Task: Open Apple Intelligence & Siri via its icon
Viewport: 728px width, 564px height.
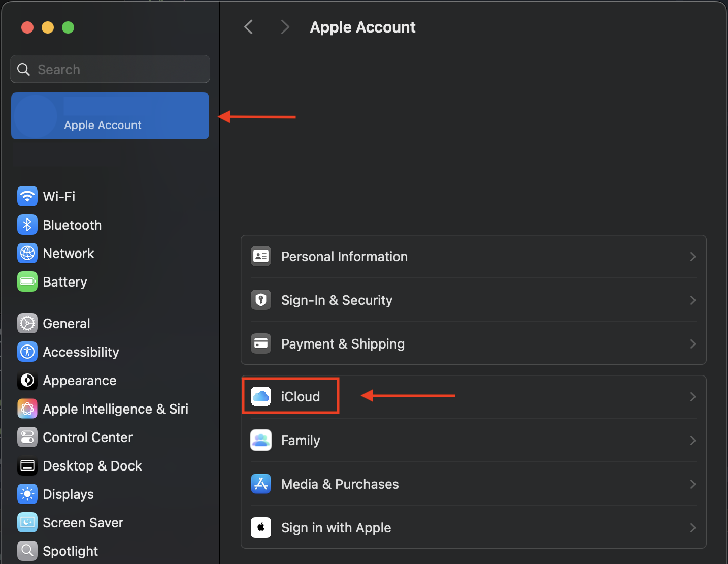Action: 27,409
